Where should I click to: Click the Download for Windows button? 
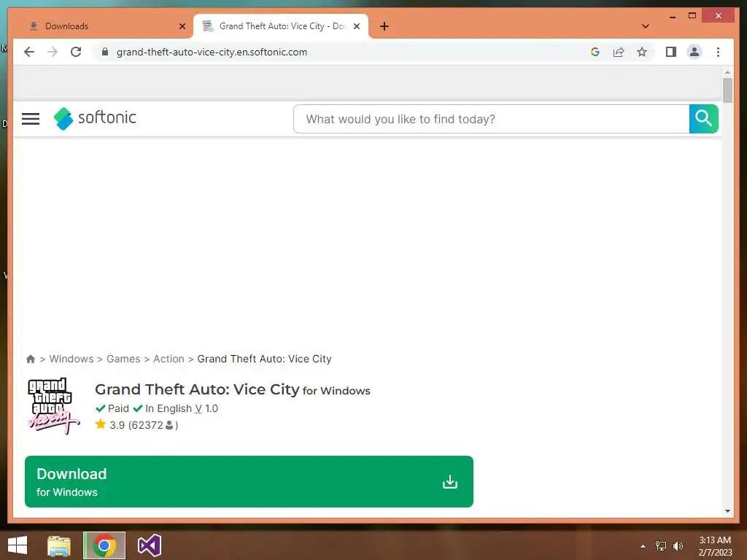point(249,481)
